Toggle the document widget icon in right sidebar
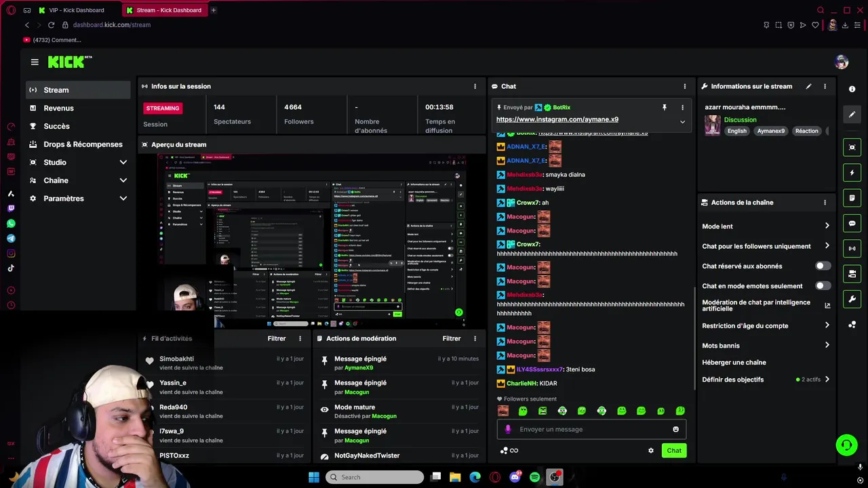Image resolution: width=868 pixels, height=488 pixels. pos(852,198)
